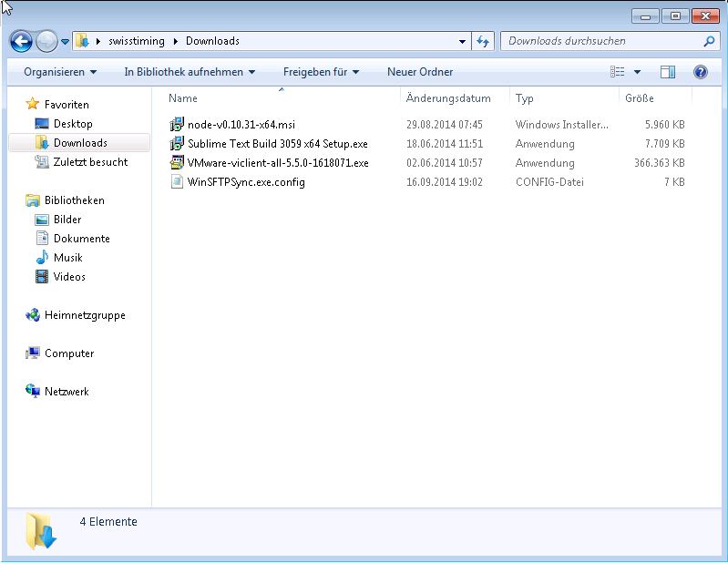This screenshot has width=728, height=563.
Task: Go back with the blue Back arrow
Action: (21, 42)
